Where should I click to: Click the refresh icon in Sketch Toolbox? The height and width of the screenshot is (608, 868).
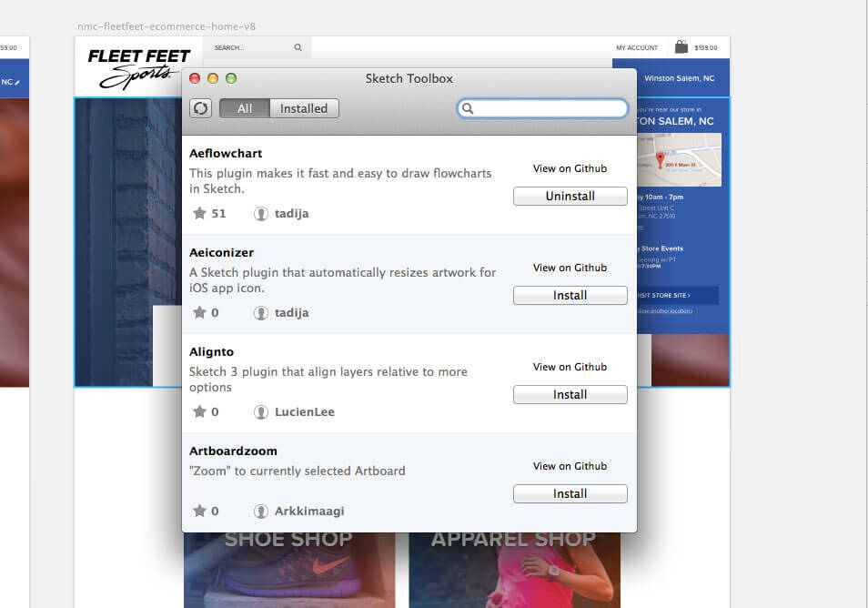(x=200, y=107)
